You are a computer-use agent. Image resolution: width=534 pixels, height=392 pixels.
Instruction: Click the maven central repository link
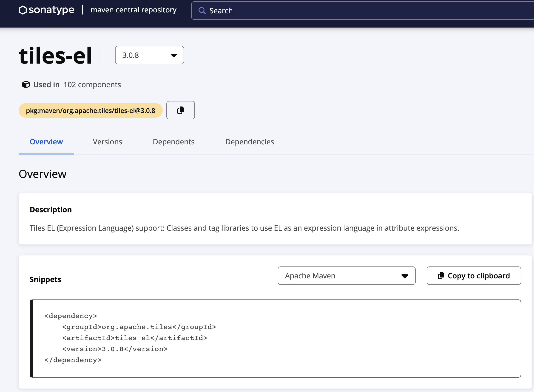pyautogui.click(x=133, y=10)
